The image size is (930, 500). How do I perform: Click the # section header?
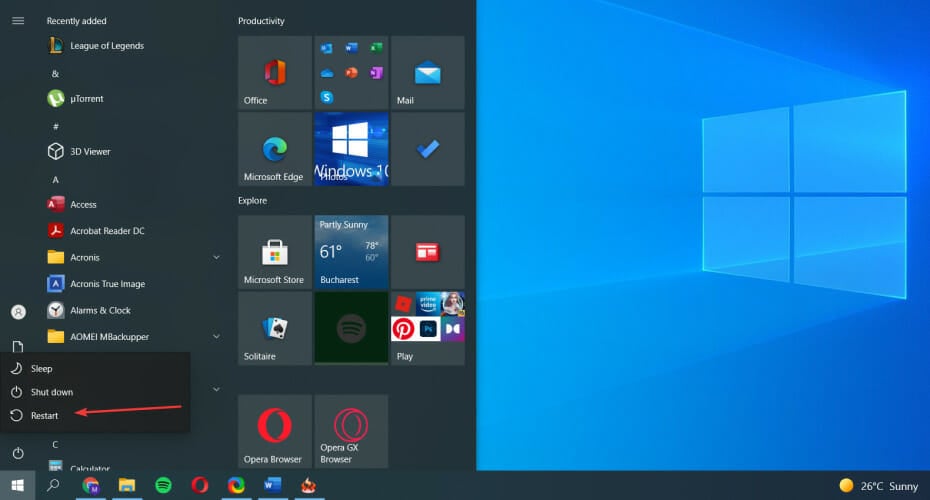tap(55, 126)
